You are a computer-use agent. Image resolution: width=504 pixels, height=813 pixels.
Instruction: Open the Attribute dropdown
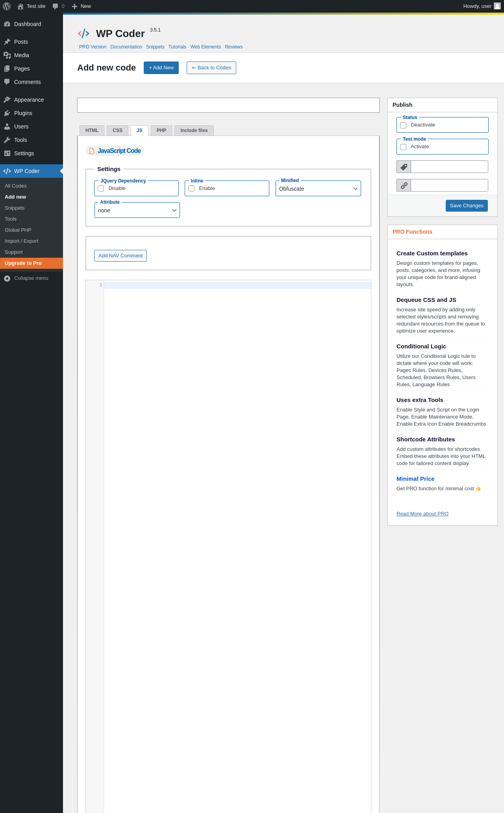[137, 210]
